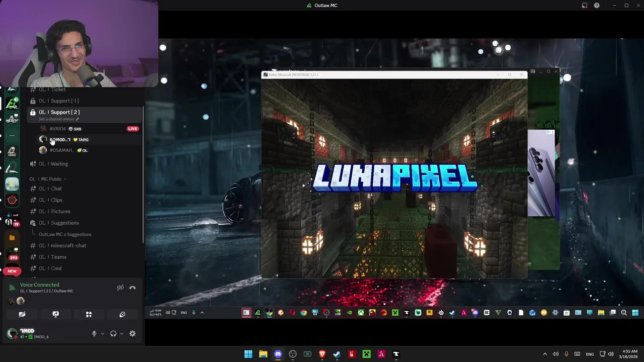Image resolution: width=644 pixels, height=362 pixels.
Task: Turn on camera in voice panel
Action: tap(22, 314)
